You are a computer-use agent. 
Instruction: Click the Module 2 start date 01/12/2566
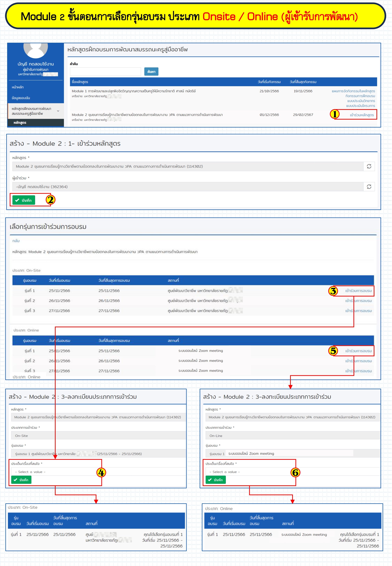pos(269,115)
